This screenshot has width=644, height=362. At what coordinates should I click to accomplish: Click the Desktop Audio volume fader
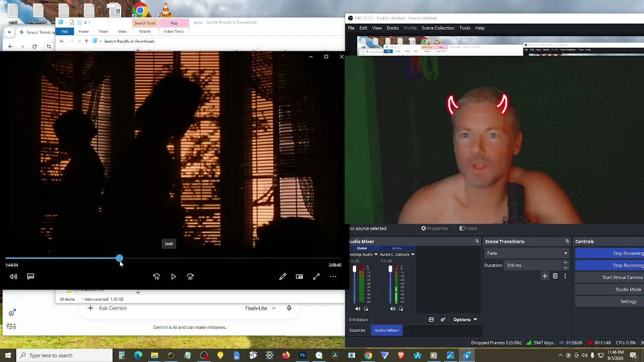pos(354,269)
